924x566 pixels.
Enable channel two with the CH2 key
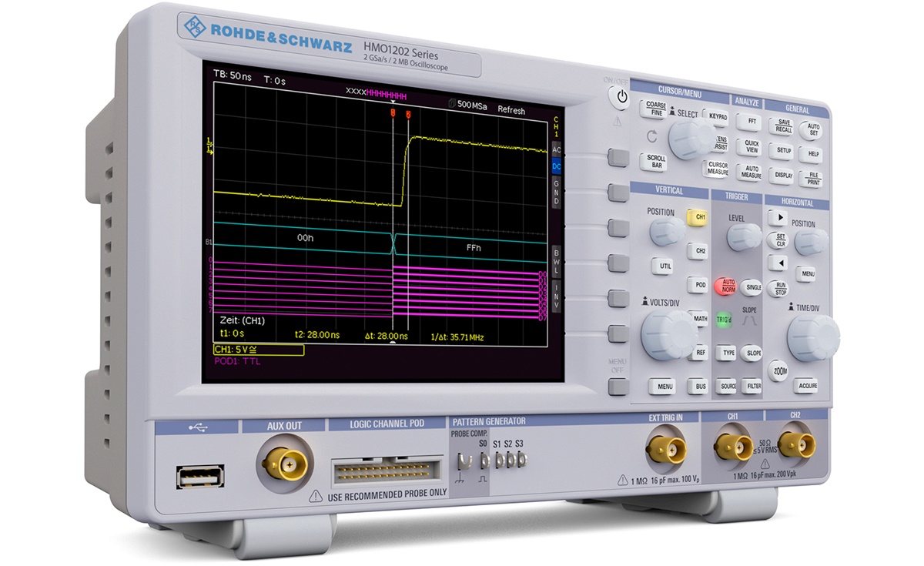click(699, 250)
